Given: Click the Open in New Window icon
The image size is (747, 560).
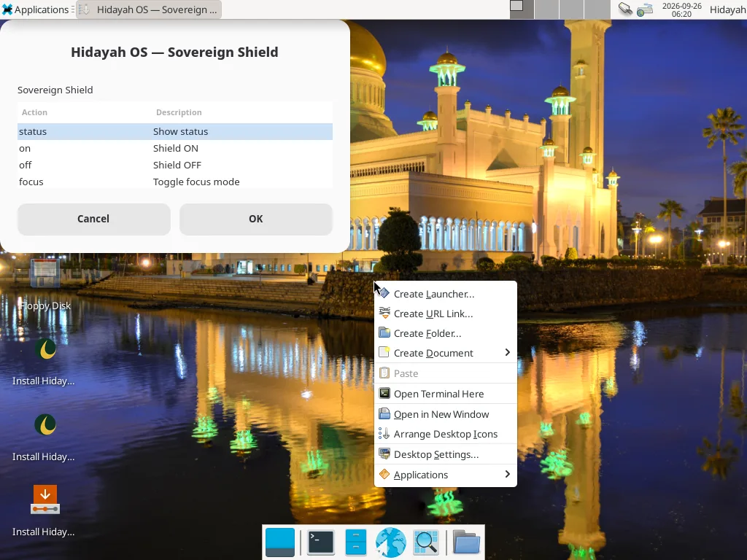Looking at the screenshot, I should [384, 413].
